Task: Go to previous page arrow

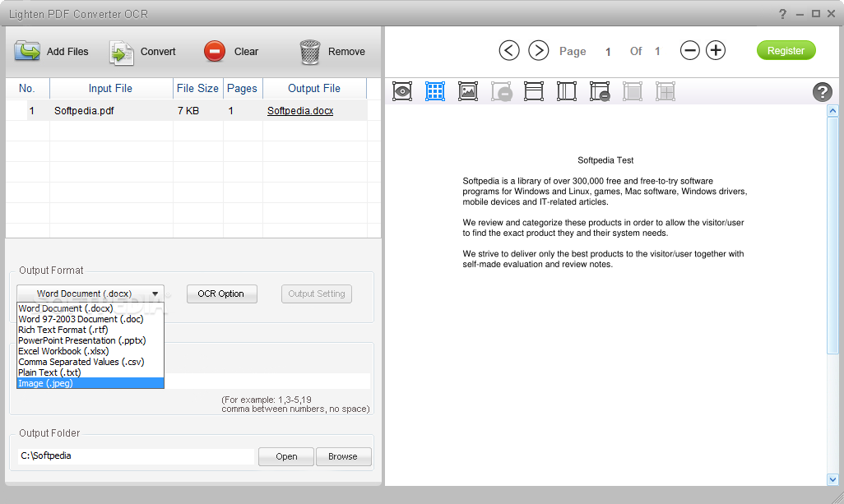Action: tap(508, 50)
